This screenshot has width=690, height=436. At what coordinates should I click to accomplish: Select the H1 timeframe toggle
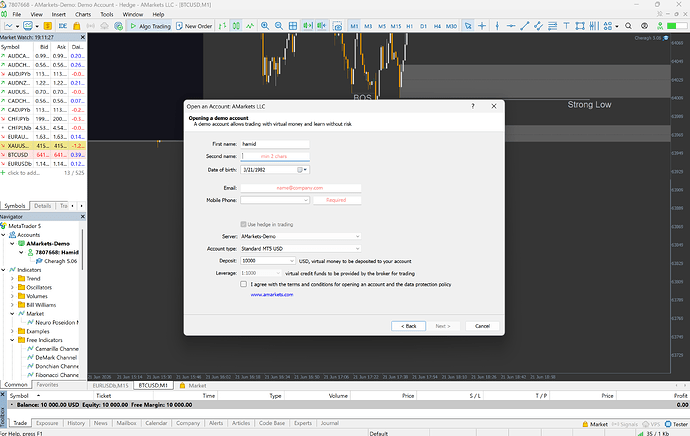click(x=410, y=26)
